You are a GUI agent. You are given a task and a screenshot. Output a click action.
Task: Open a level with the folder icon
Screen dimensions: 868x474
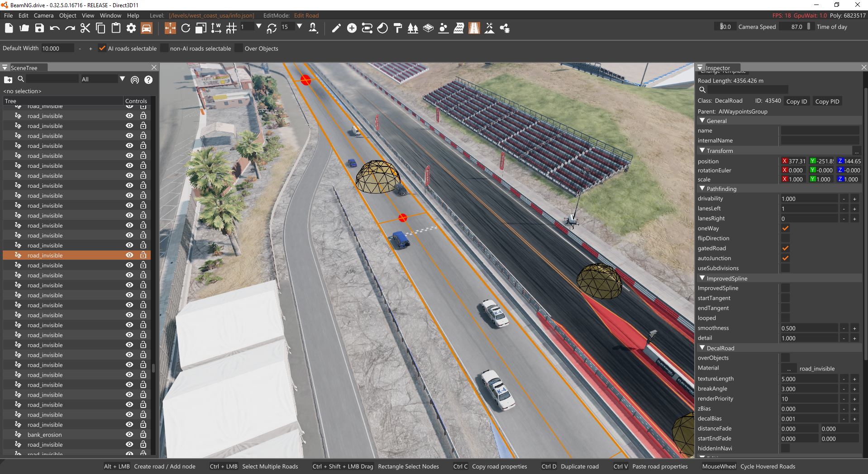24,28
